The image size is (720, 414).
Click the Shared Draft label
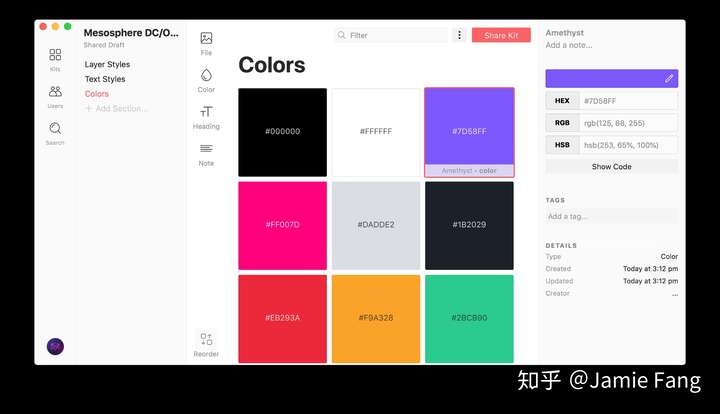(104, 45)
